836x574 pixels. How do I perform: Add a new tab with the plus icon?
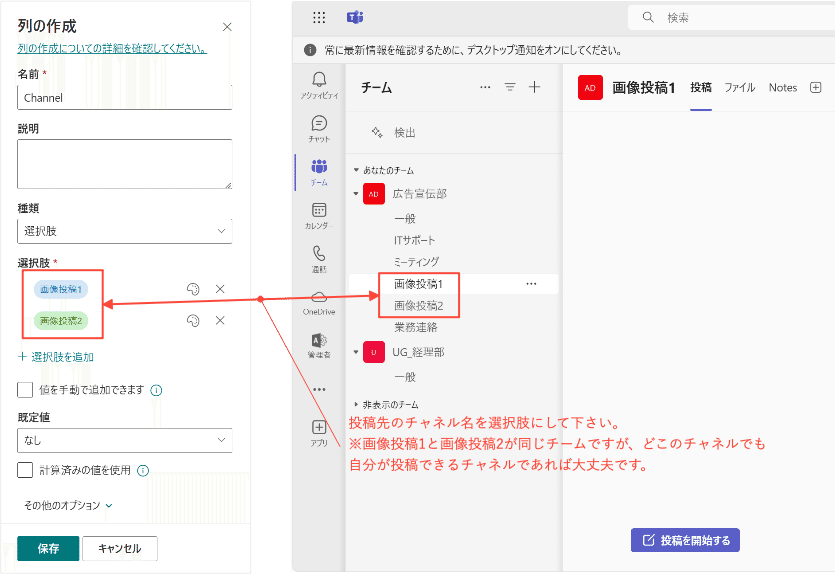tap(816, 87)
